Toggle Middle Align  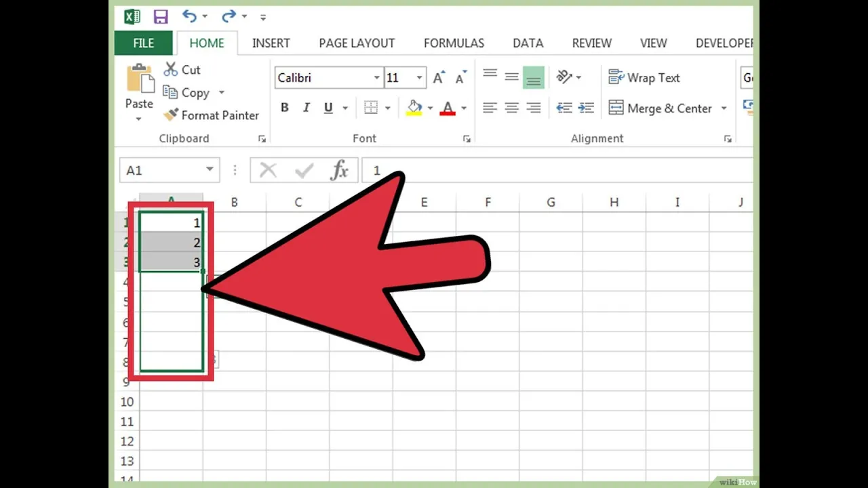(x=512, y=77)
